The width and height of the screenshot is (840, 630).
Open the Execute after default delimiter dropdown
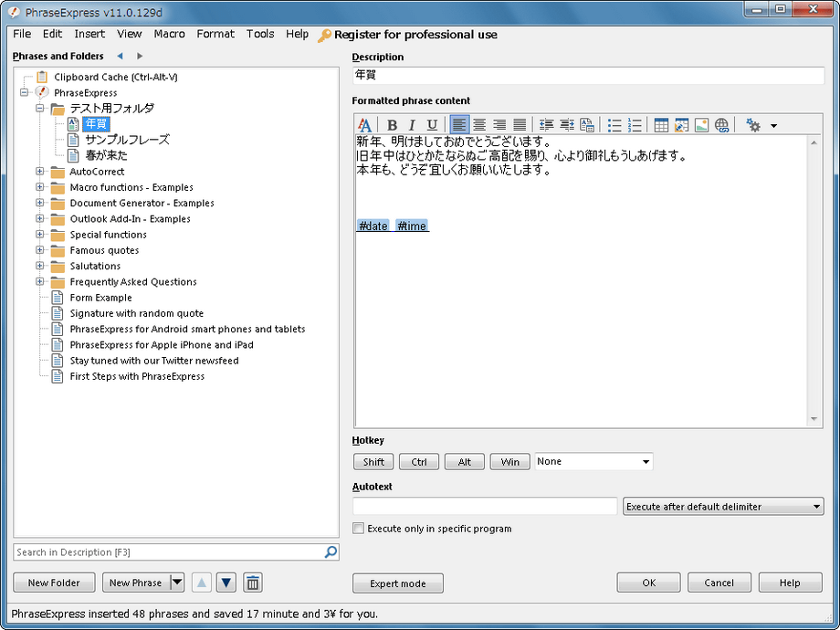[x=723, y=506]
